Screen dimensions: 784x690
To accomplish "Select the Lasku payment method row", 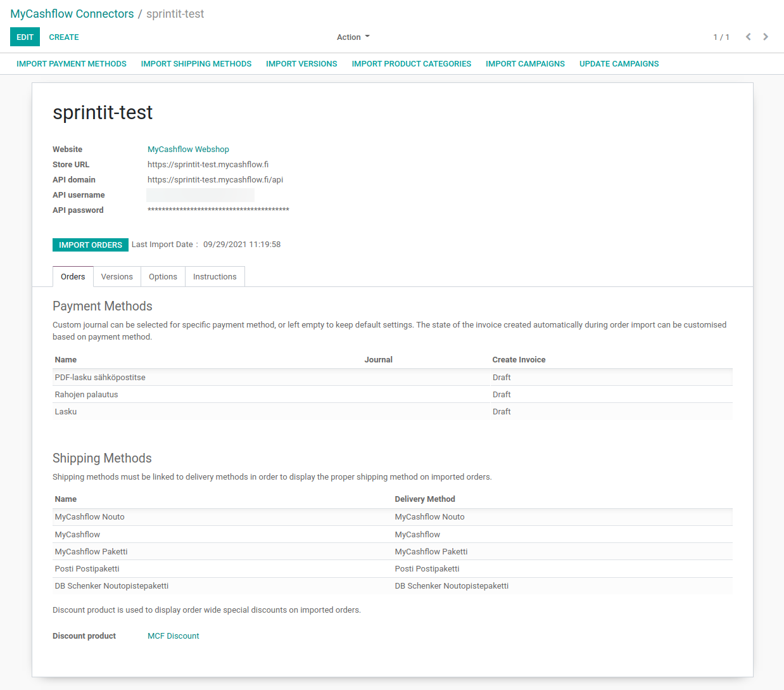I will click(x=393, y=412).
